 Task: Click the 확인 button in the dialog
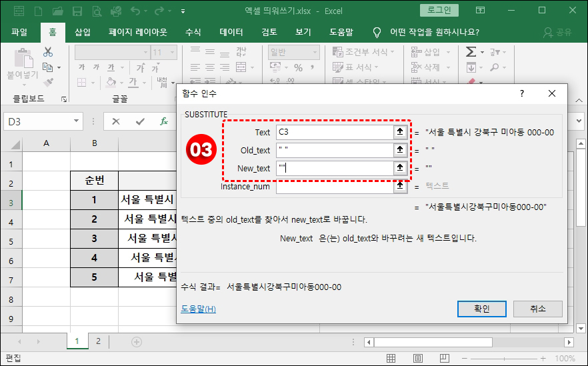coord(481,309)
